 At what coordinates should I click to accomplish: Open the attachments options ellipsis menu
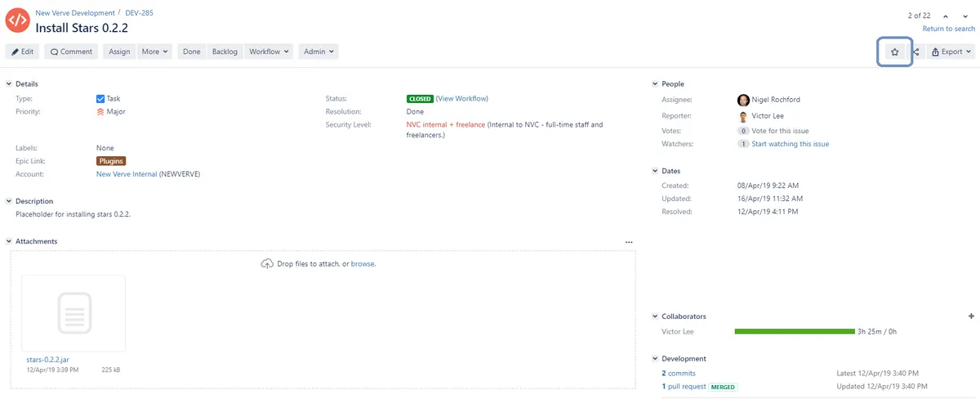629,242
